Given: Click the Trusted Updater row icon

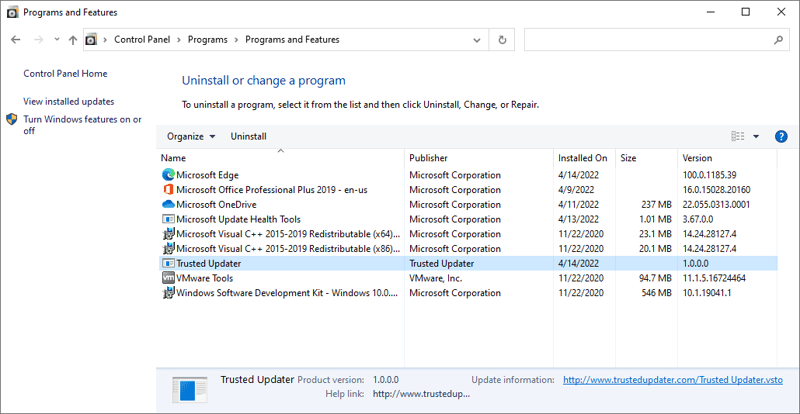Looking at the screenshot, I should click(x=168, y=264).
